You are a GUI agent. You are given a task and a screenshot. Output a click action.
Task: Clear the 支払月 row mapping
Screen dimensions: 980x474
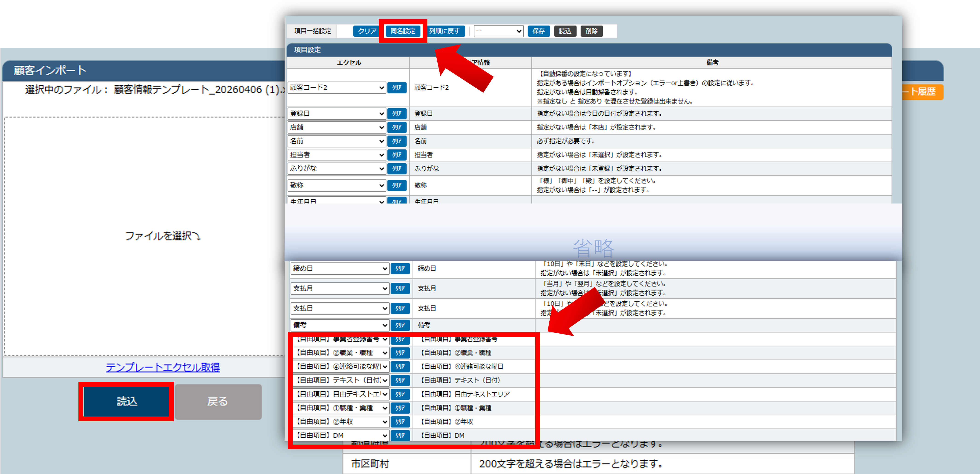pyautogui.click(x=400, y=288)
